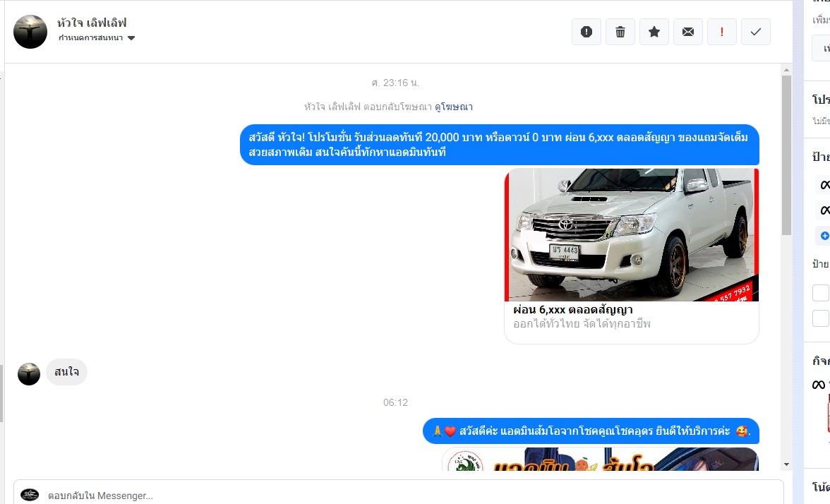Tick the second checkbox in the right panel

[821, 318]
